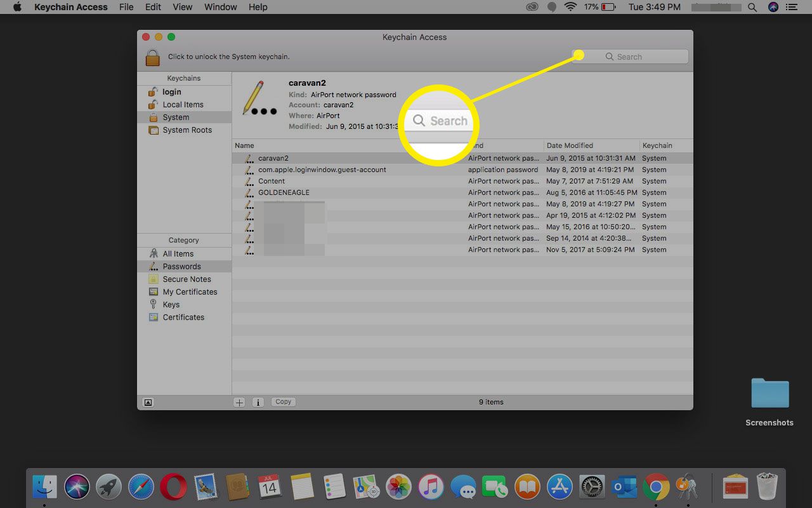The height and width of the screenshot is (508, 812).
Task: Click the Creative Cloud menu bar icon
Action: tap(532, 7)
